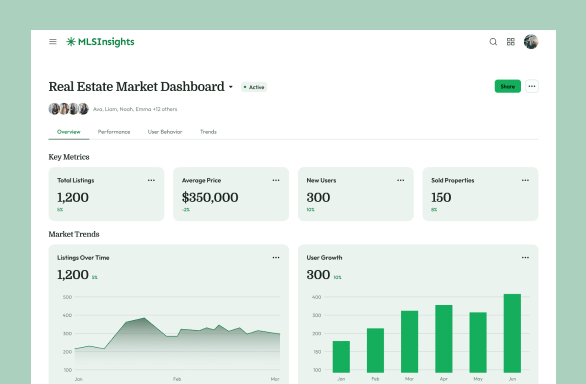Click the Jan bar in User Growth
586x384 pixels.
(341, 357)
